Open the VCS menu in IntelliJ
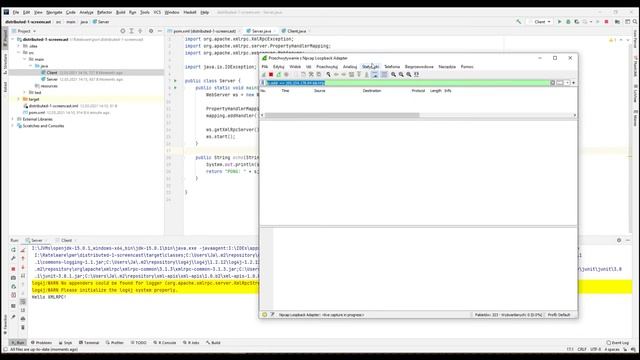This screenshot has width=640, height=360. (x=157, y=12)
